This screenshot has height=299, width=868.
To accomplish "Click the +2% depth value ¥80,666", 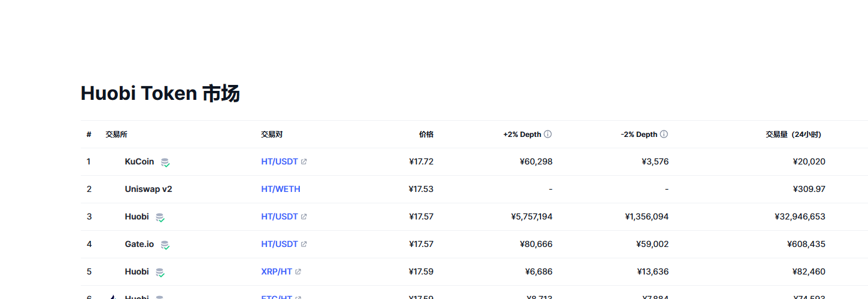I will (536, 244).
